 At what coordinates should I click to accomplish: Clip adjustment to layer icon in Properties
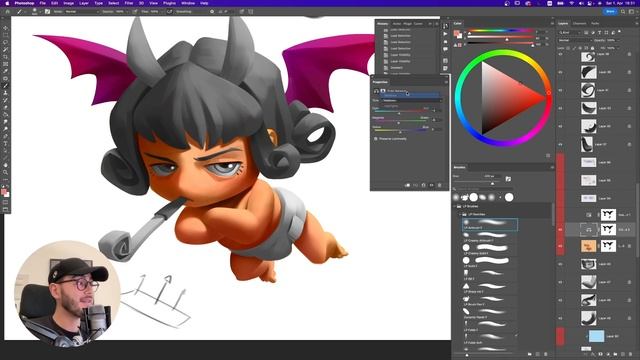(x=408, y=185)
